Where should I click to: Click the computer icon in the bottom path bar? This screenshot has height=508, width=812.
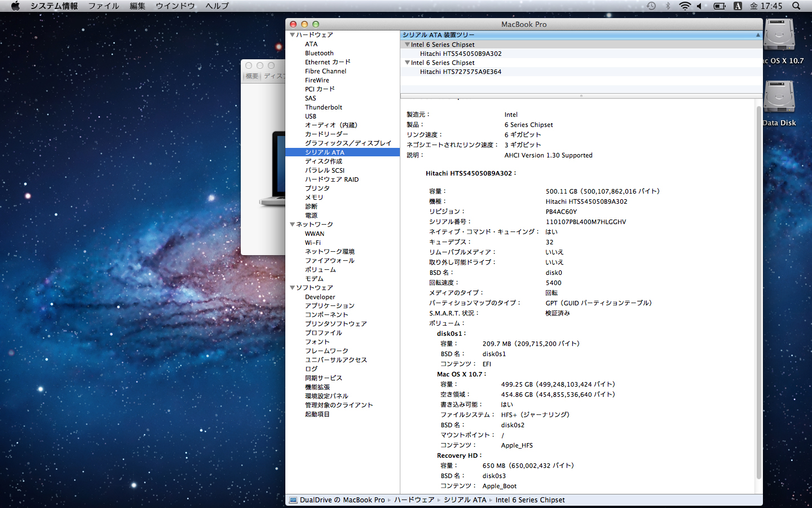293,500
